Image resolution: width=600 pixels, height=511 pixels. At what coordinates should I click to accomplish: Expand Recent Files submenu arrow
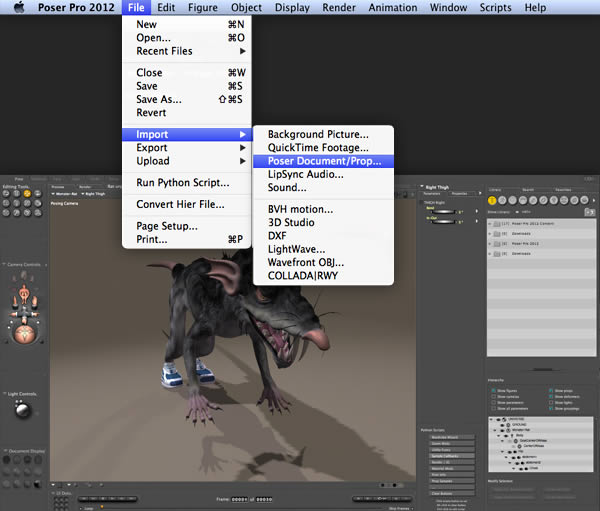243,51
